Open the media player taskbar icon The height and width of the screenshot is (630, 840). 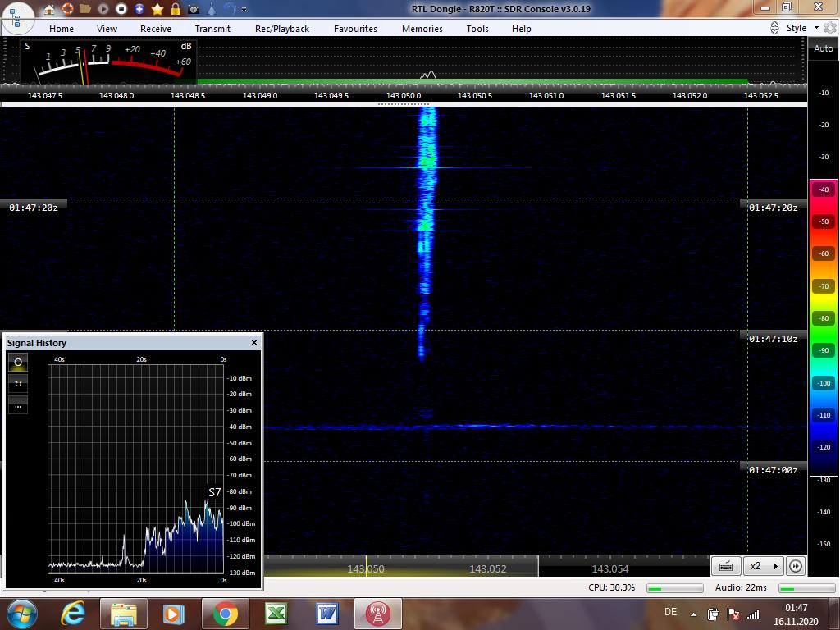[174, 614]
